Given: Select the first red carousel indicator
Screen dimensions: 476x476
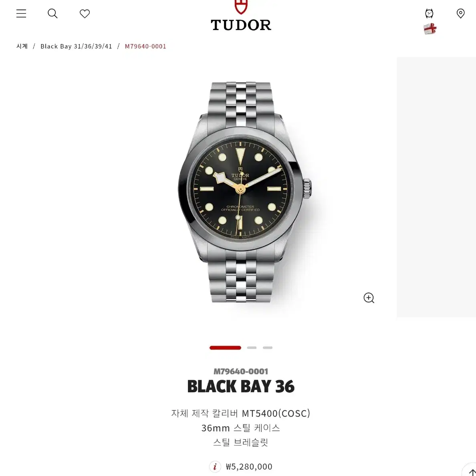Looking at the screenshot, I should pos(225,348).
